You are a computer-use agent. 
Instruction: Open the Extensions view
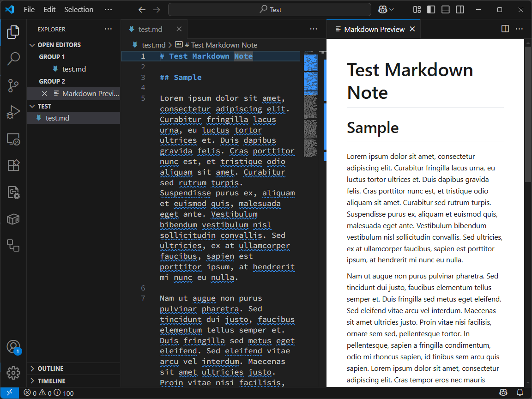click(x=13, y=166)
